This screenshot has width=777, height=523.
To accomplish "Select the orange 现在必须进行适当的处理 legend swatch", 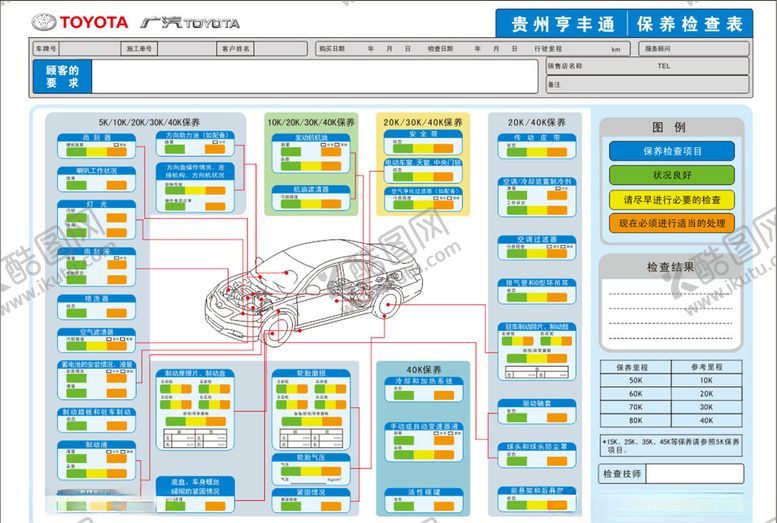I will click(x=672, y=223).
